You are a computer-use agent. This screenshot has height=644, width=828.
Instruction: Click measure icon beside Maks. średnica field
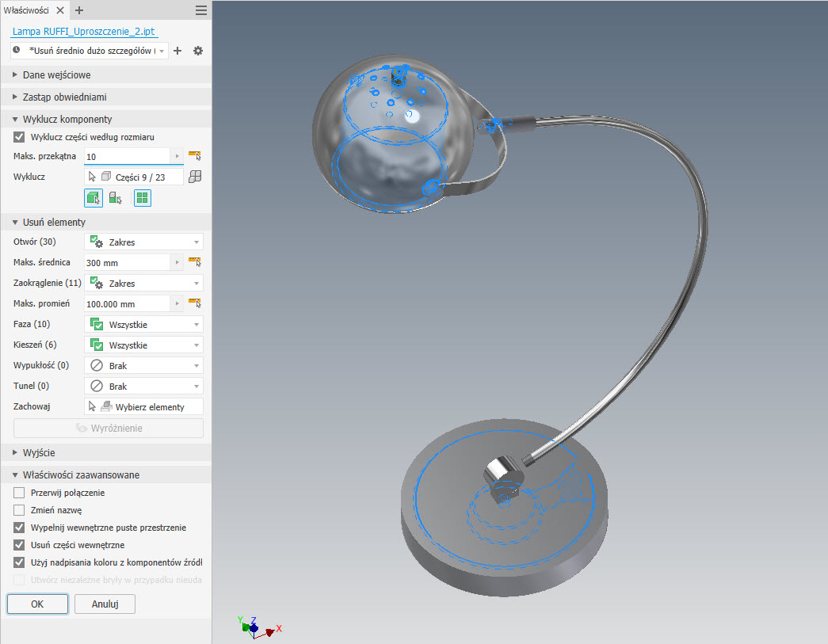coord(195,262)
